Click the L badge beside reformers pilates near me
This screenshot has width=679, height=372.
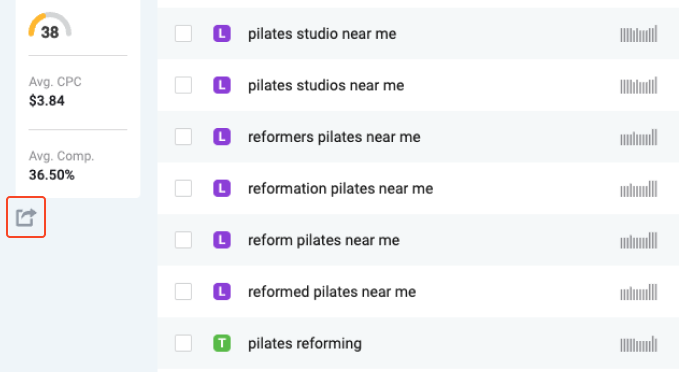tap(222, 137)
